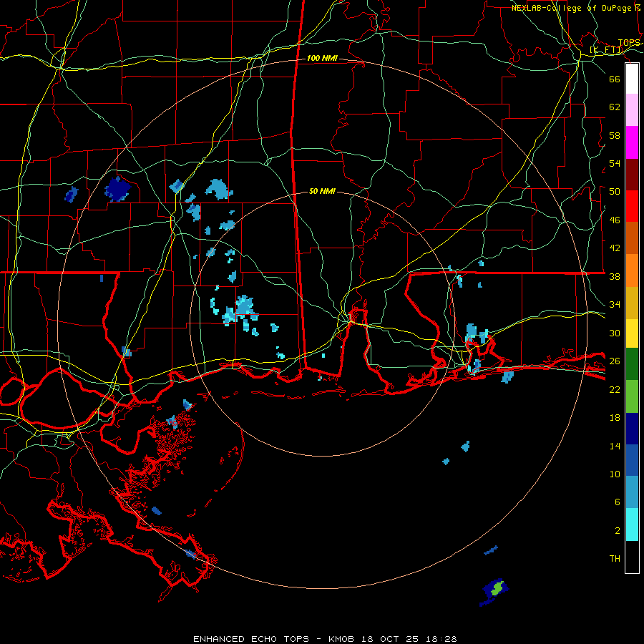Click the navy blue legend swatch
644x644 pixels.
632,429
